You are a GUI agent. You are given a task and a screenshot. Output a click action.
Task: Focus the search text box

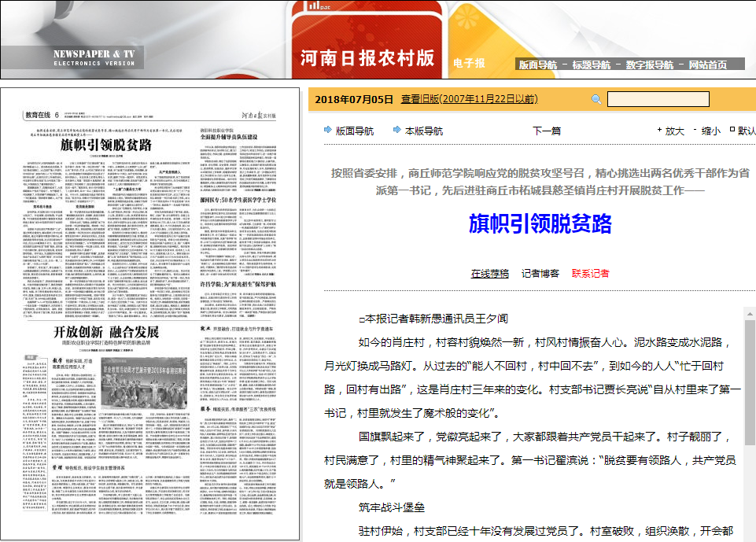click(x=658, y=99)
